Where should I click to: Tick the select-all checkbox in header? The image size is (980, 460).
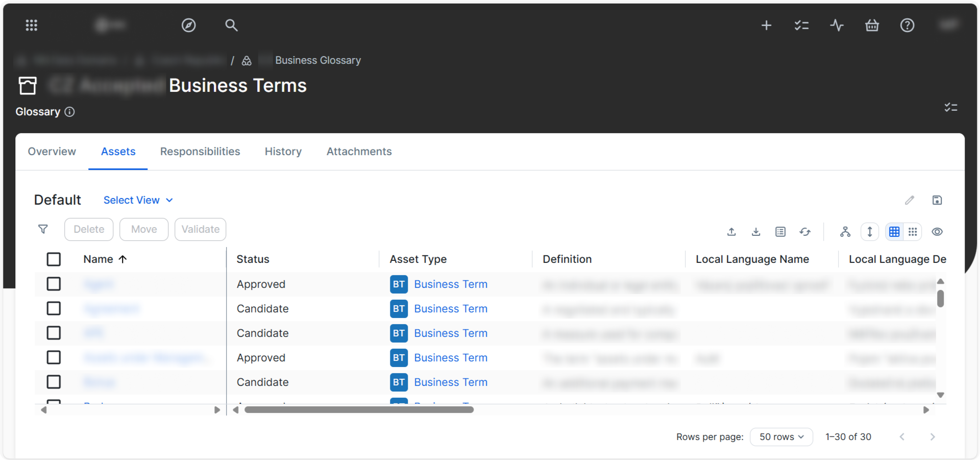tap(54, 259)
